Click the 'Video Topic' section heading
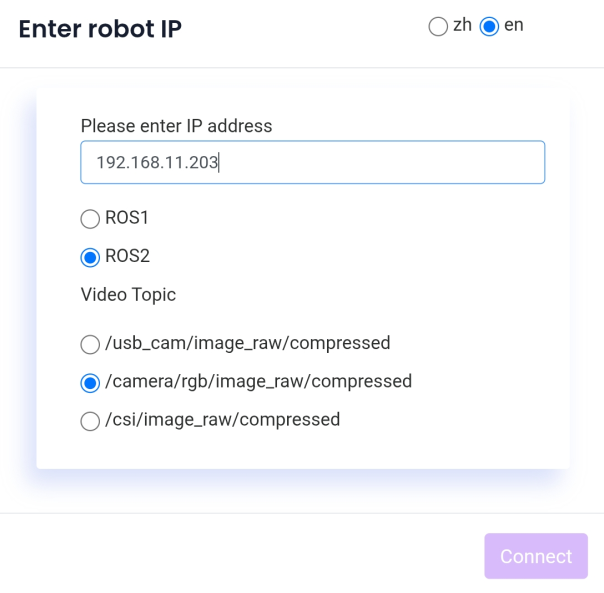The image size is (604, 593). (128, 295)
